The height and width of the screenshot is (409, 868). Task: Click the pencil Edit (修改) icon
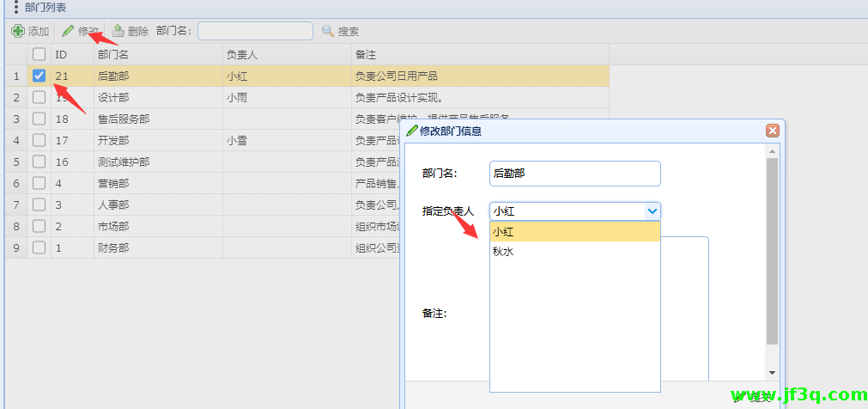68,31
